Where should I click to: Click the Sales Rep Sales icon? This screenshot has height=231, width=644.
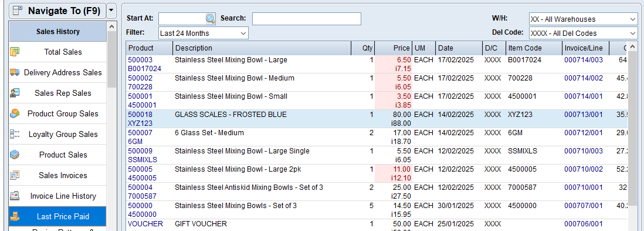pos(15,93)
